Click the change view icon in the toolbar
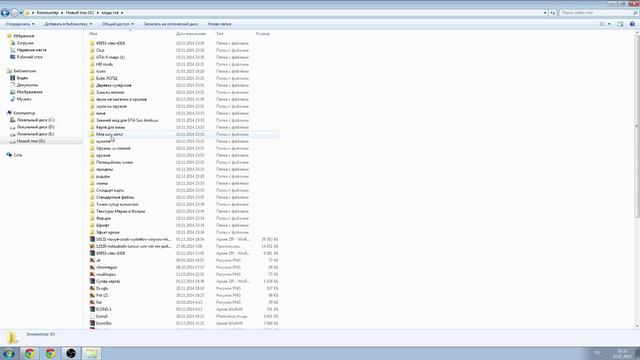The height and width of the screenshot is (360, 640). (x=602, y=24)
